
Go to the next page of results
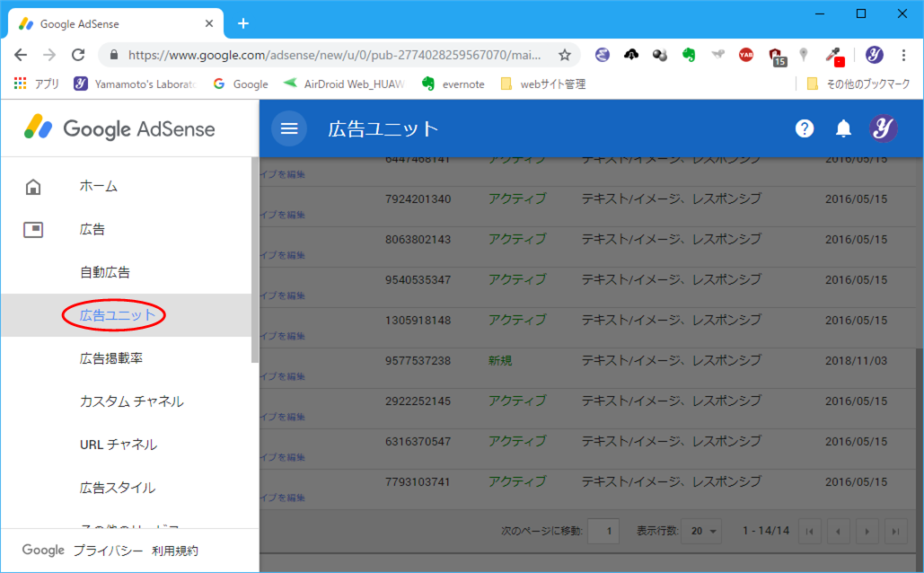tap(867, 531)
